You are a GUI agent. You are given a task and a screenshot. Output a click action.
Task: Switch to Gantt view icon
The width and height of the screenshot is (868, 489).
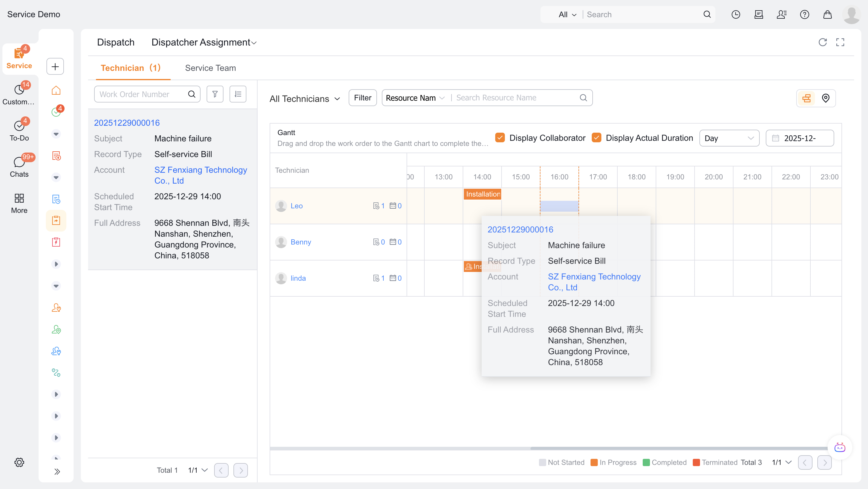tap(806, 98)
